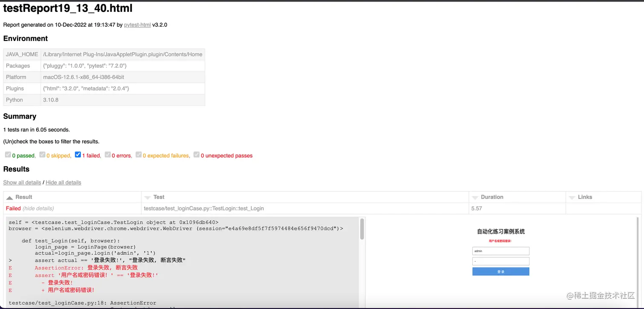Viewport: 644px width, 309px height.
Task: Click the Failed result status text
Action: [x=13, y=209]
